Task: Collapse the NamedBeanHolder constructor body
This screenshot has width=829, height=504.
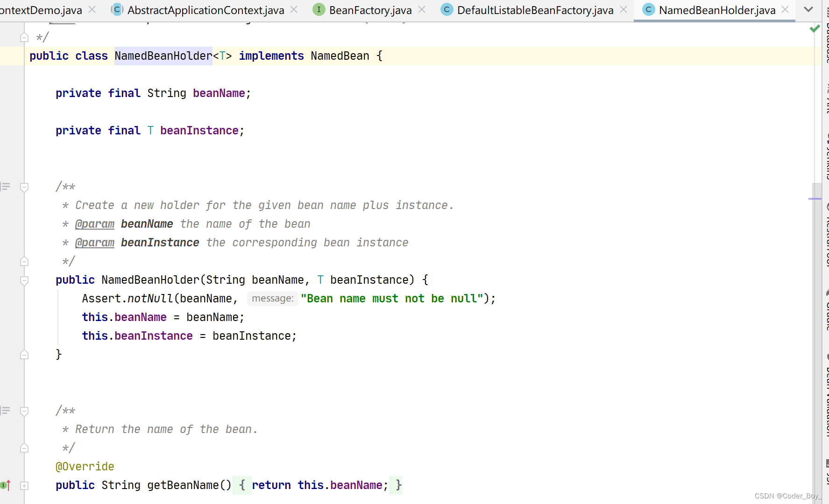Action: pos(24,280)
